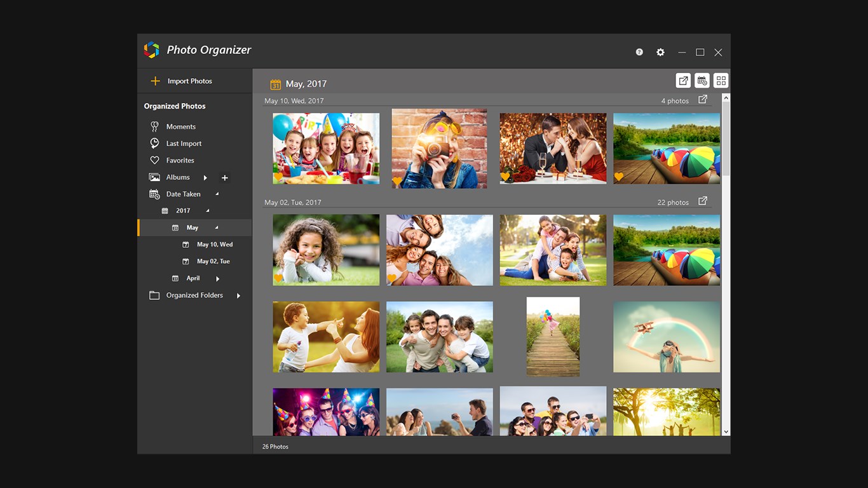Click the "22 photos" count label
Screen dimensions: 868x488
[x=673, y=203]
